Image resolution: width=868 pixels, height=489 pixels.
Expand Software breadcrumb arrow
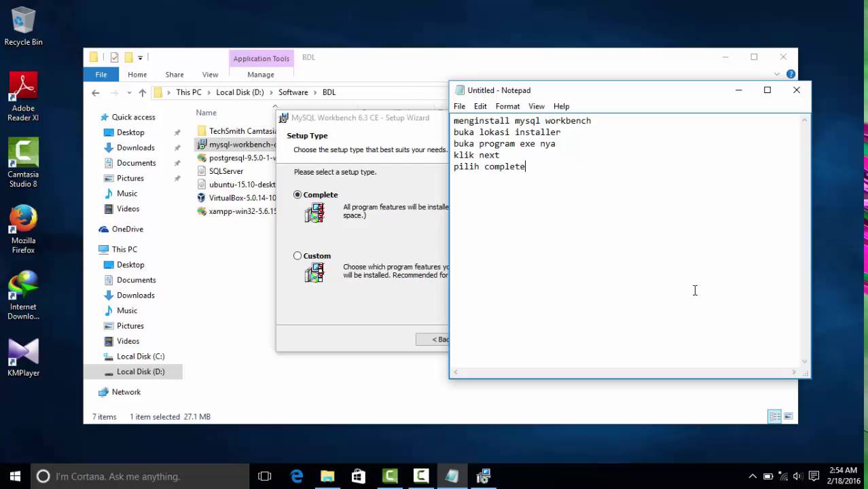pyautogui.click(x=315, y=92)
